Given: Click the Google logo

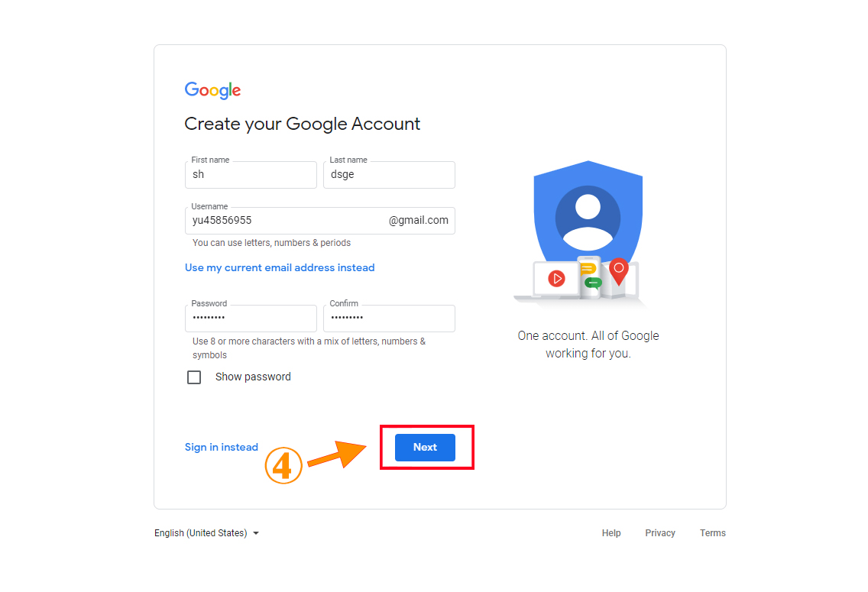Looking at the screenshot, I should click(212, 90).
